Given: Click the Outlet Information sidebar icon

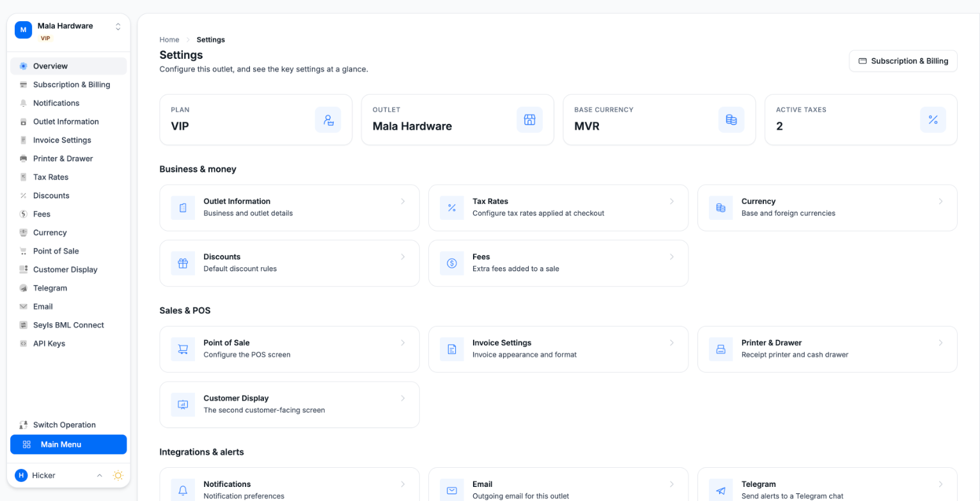Looking at the screenshot, I should click(23, 121).
